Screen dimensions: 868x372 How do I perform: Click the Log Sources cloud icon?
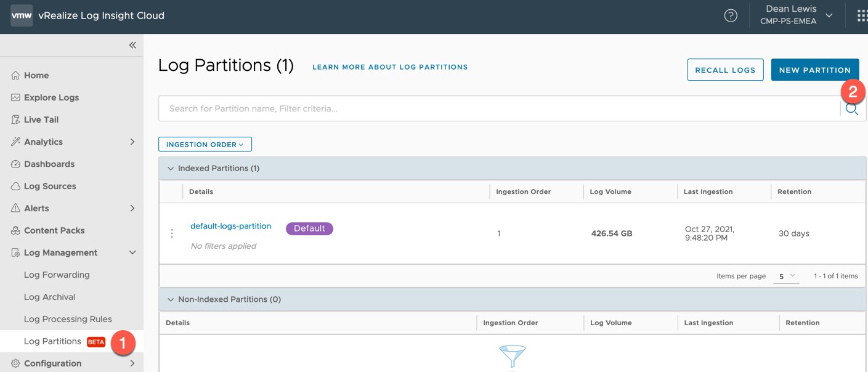15,186
